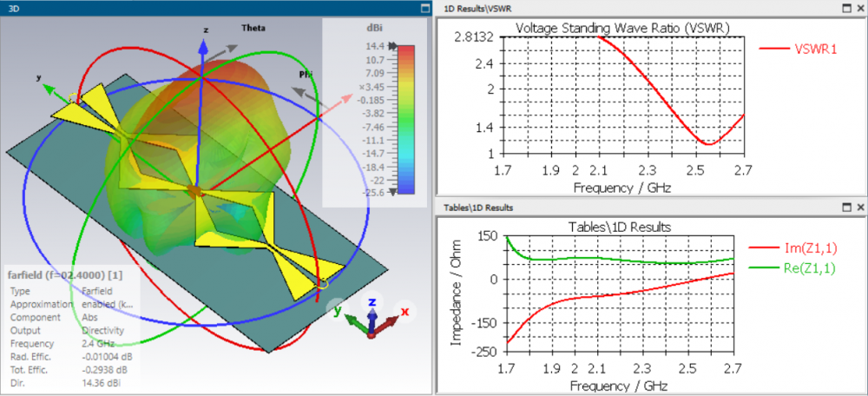Click the dBi color ramp bar
This screenshot has width=868, height=396.
[407, 119]
